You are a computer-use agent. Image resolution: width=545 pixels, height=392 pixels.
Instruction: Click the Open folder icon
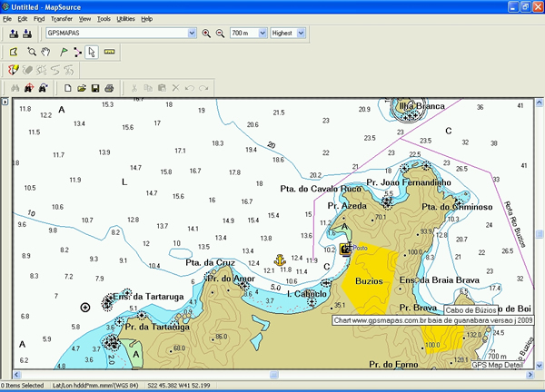pos(82,88)
